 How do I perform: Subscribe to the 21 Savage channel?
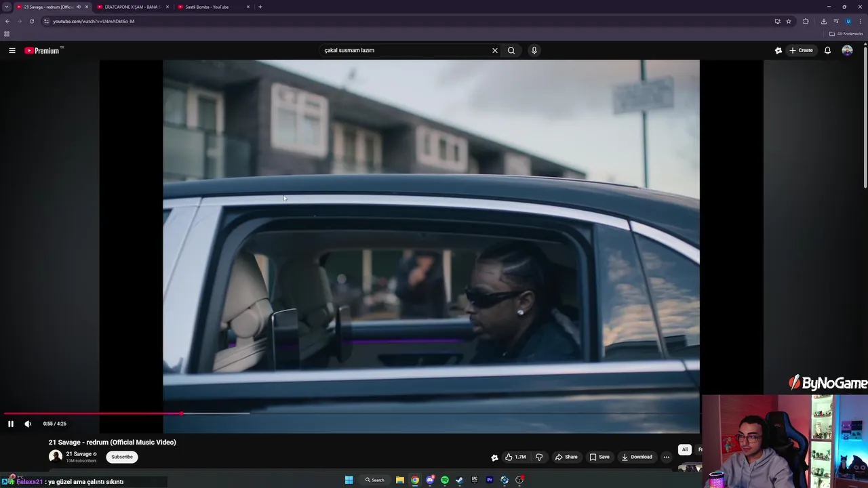(x=122, y=457)
